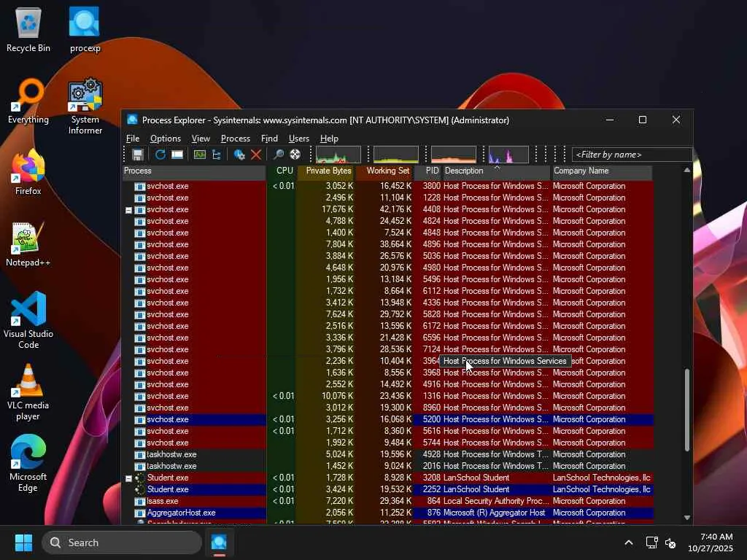Click the LanSchool icon in Student.exe PID 3208 row
Viewport: 747px width, 560px height.
139,478
